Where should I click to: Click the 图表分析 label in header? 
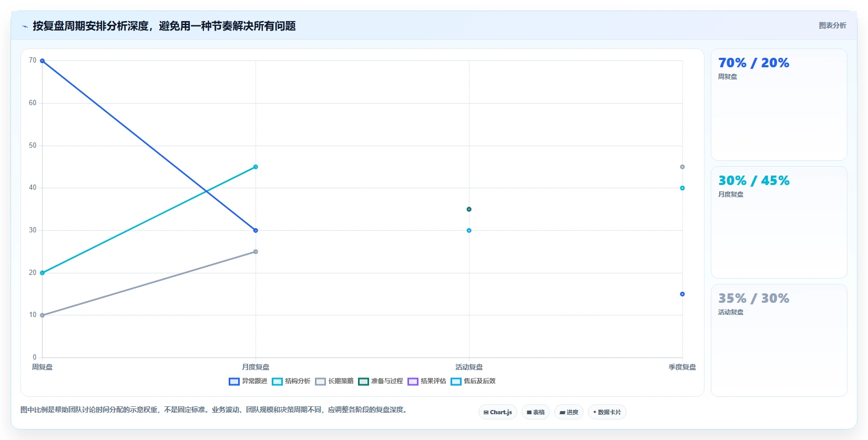(833, 25)
